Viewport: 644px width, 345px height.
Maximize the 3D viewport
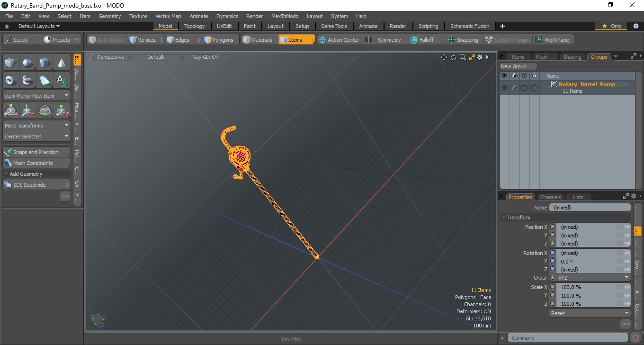472,57
